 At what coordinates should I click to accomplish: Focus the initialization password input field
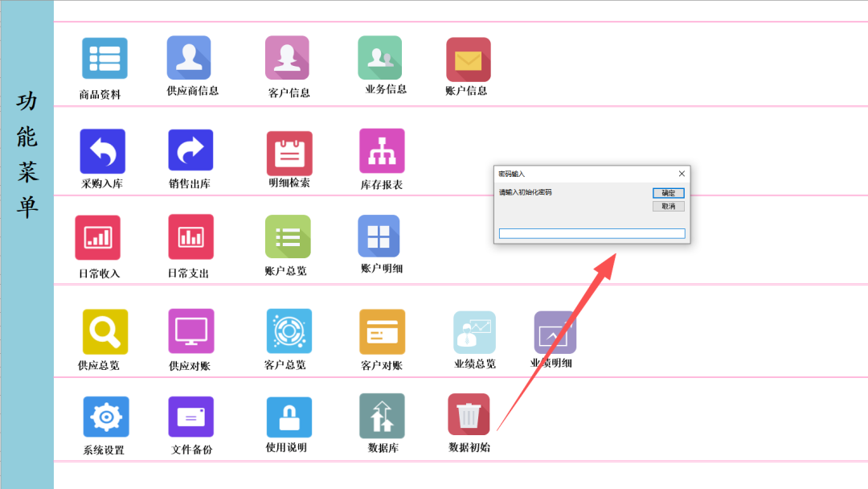592,233
